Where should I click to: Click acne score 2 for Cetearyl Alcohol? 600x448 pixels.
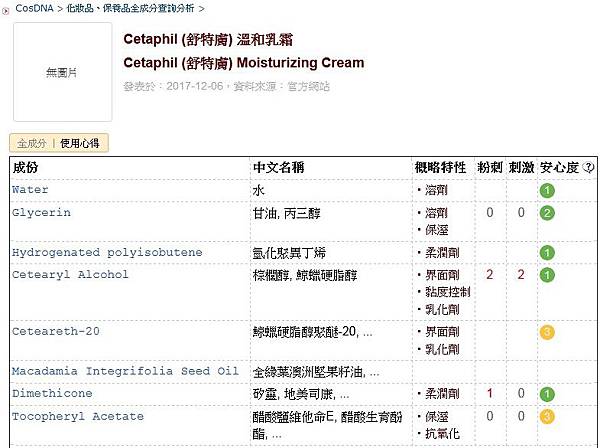pos(489,275)
